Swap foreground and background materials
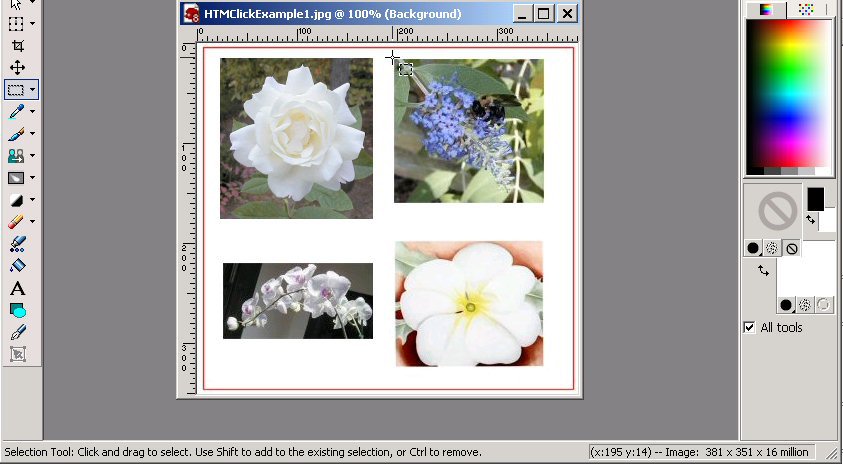Image resolution: width=843 pixels, height=464 pixels. point(764,270)
